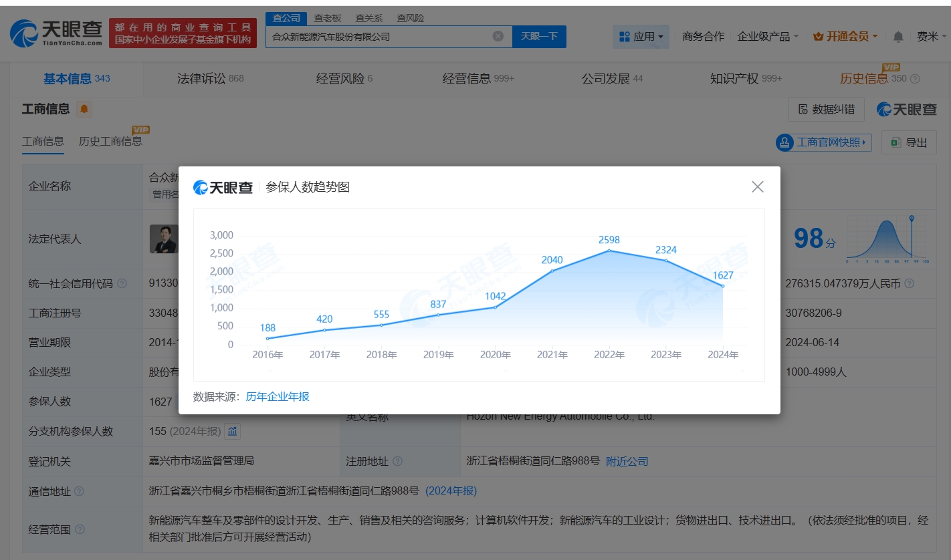Expand the 应用 dropdown menu
Image resolution: width=951 pixels, height=560 pixels.
click(641, 37)
